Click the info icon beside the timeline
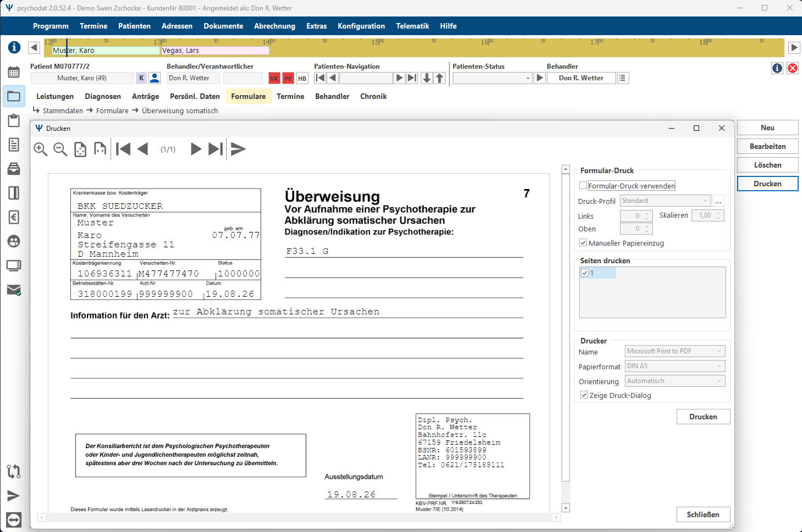The height and width of the screenshot is (532, 802). 14,47
